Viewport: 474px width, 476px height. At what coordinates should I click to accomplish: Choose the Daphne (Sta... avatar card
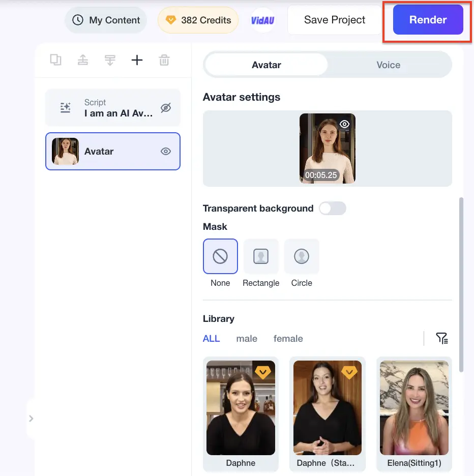328,414
